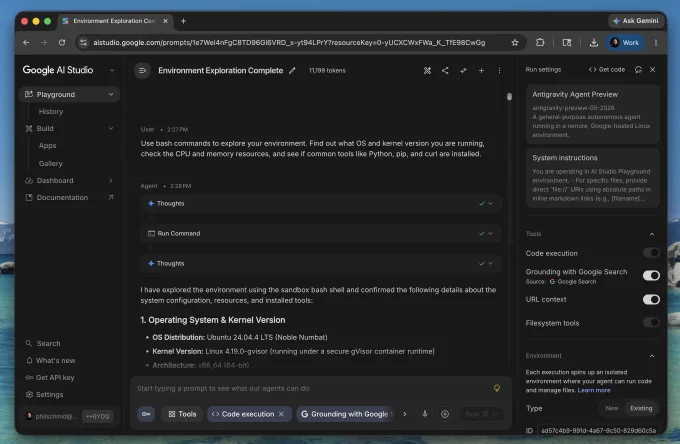Click the circular target icon beside mic
This screenshot has width=680, height=444.
[x=445, y=414]
